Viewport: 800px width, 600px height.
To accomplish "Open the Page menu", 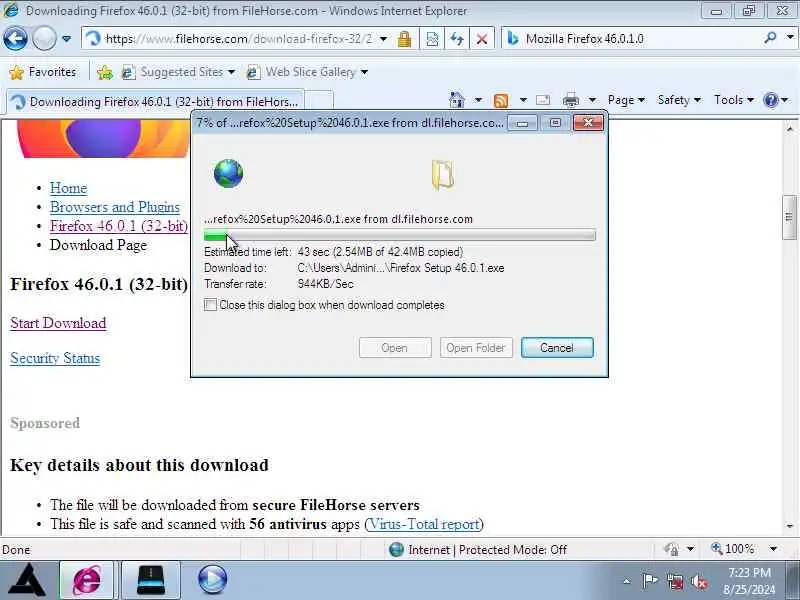I will click(x=626, y=100).
